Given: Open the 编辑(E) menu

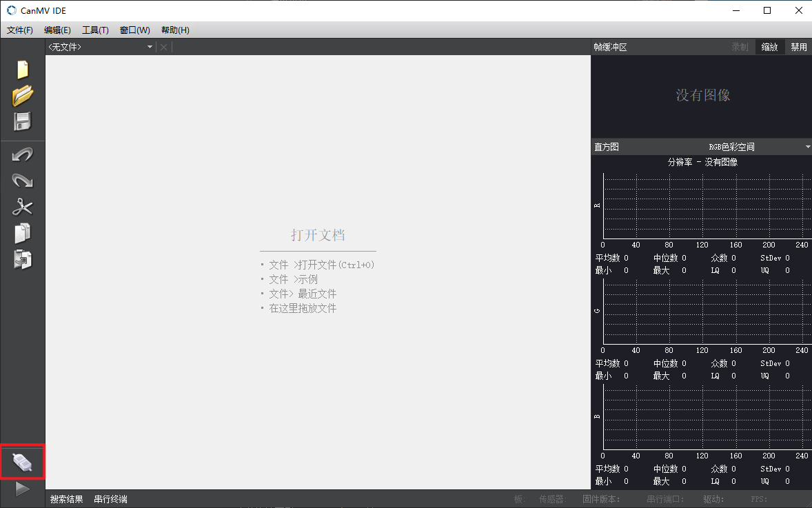Looking at the screenshot, I should click(x=57, y=30).
